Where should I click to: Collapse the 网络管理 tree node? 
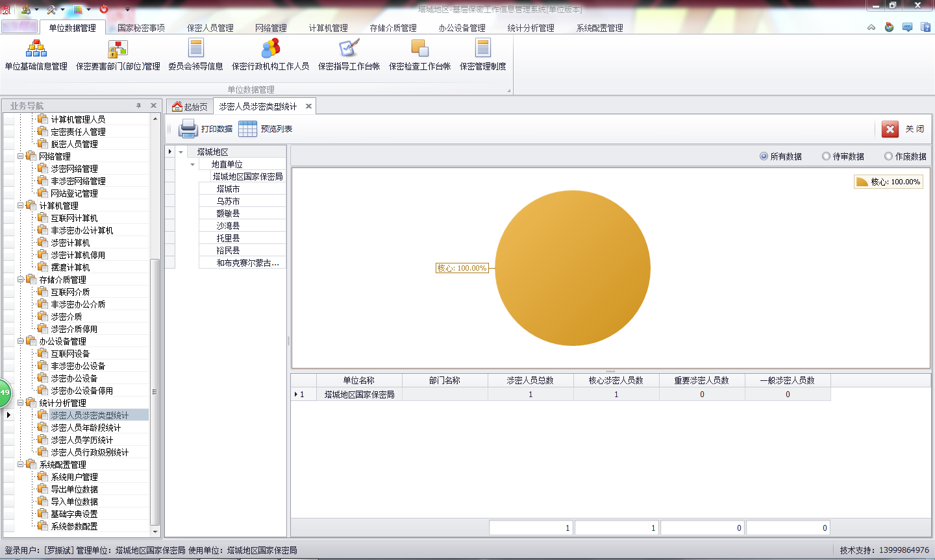(x=20, y=156)
